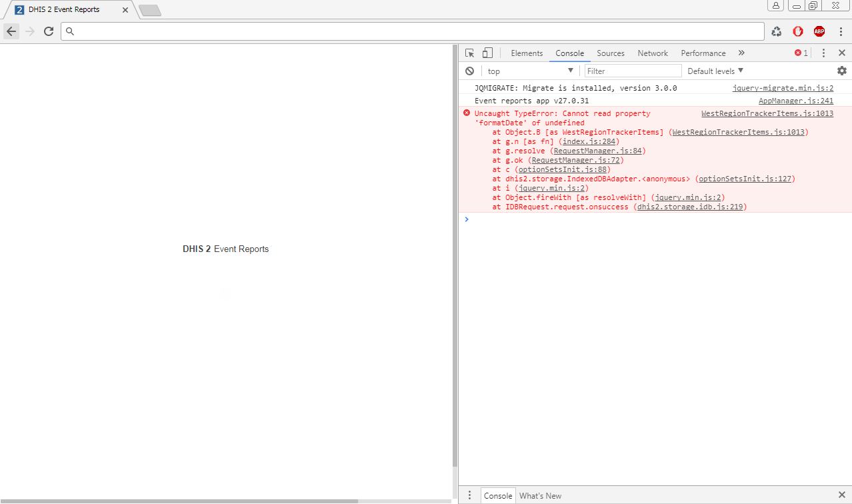Open DevTools three-dot customize menu

[823, 53]
